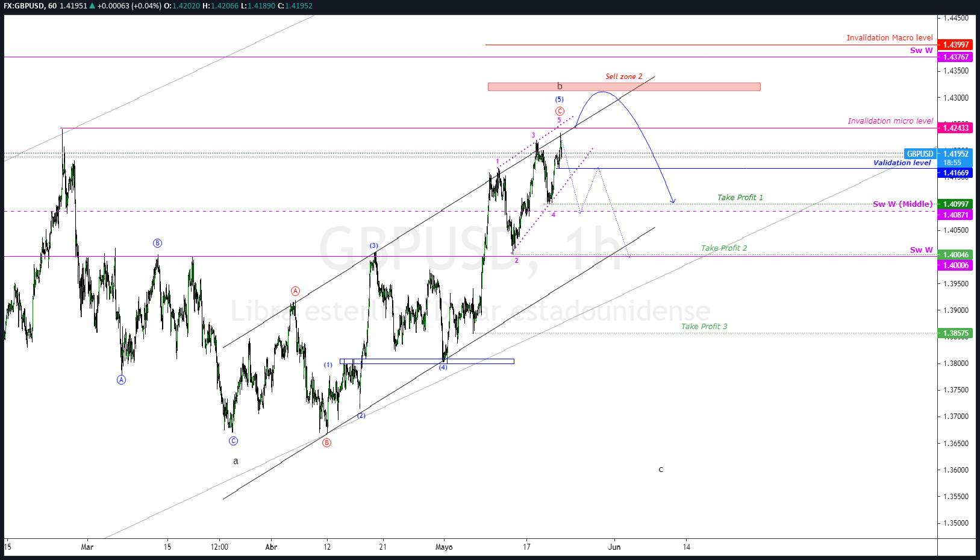Click the 14 date on time axis
The height and width of the screenshot is (560, 980).
pos(687,547)
